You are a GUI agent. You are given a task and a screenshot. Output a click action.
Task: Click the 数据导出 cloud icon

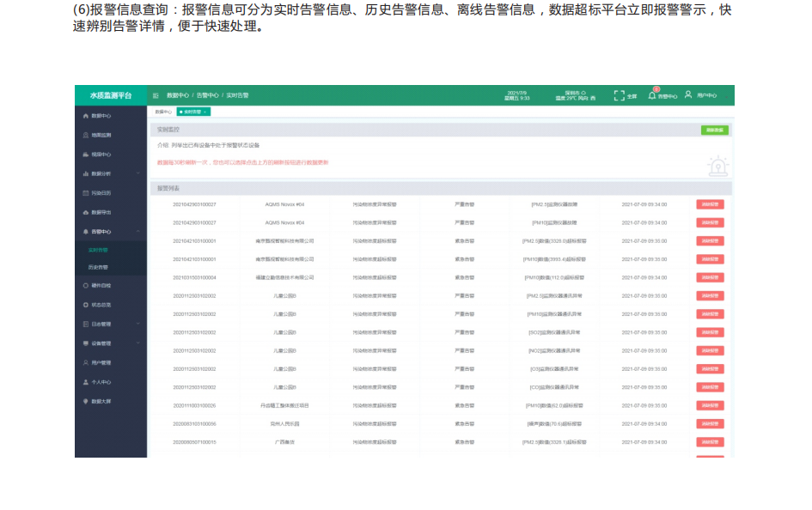click(x=85, y=213)
